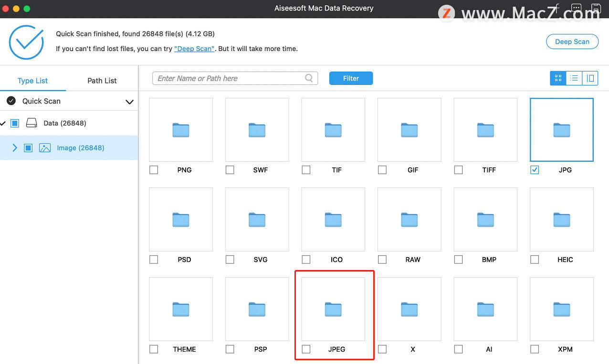The width and height of the screenshot is (609, 364).
Task: Switch to the Path List tab
Action: (102, 81)
